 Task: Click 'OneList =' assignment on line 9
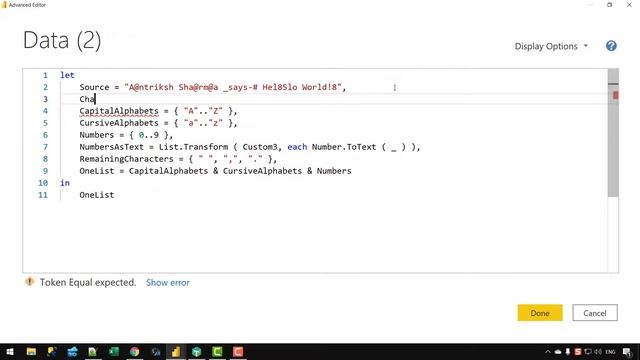pos(102,171)
